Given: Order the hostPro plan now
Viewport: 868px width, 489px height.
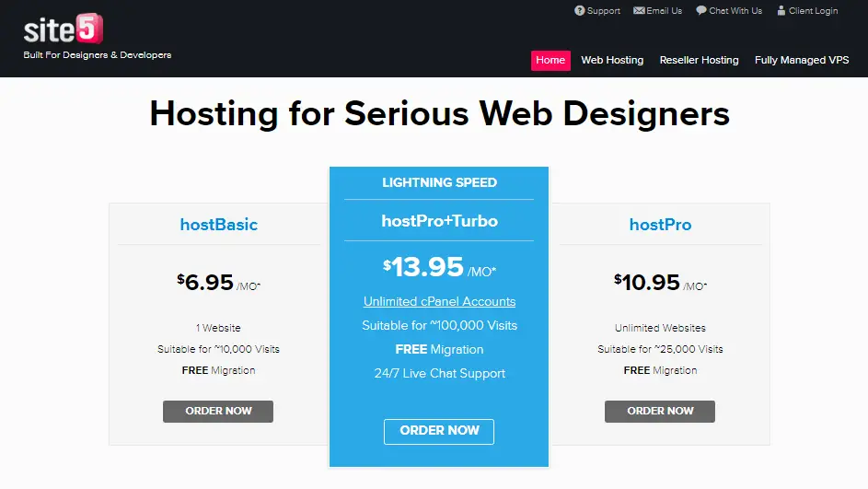Looking at the screenshot, I should [660, 412].
